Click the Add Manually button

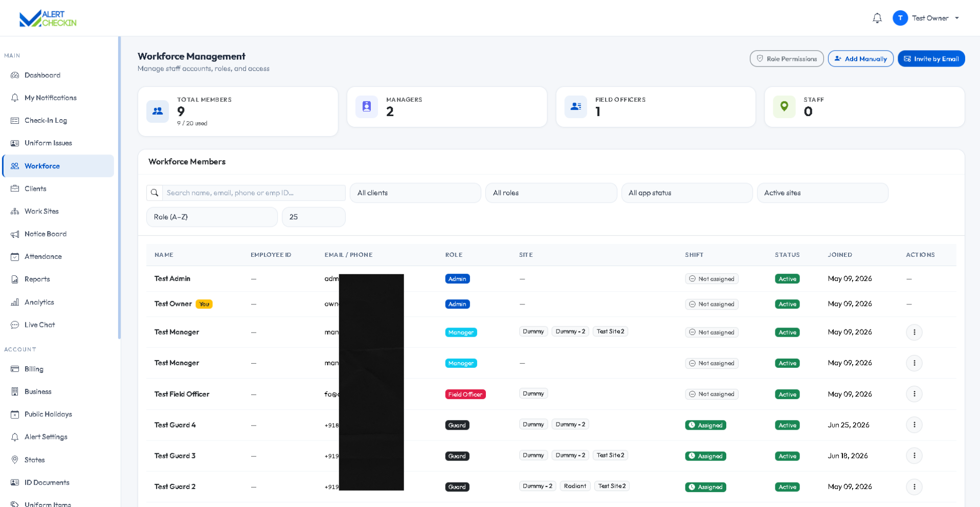tap(860, 59)
